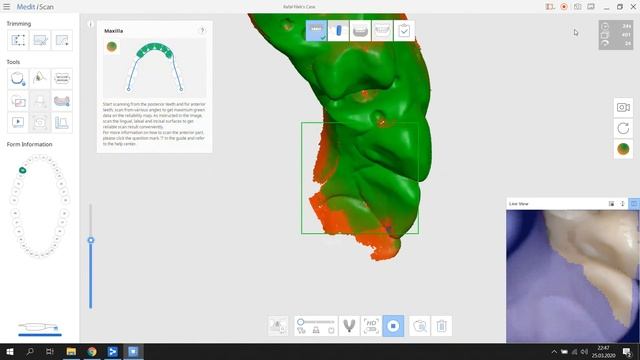Switch to the lower jaw scan stage tab
640x360 pixels.
tap(360, 31)
